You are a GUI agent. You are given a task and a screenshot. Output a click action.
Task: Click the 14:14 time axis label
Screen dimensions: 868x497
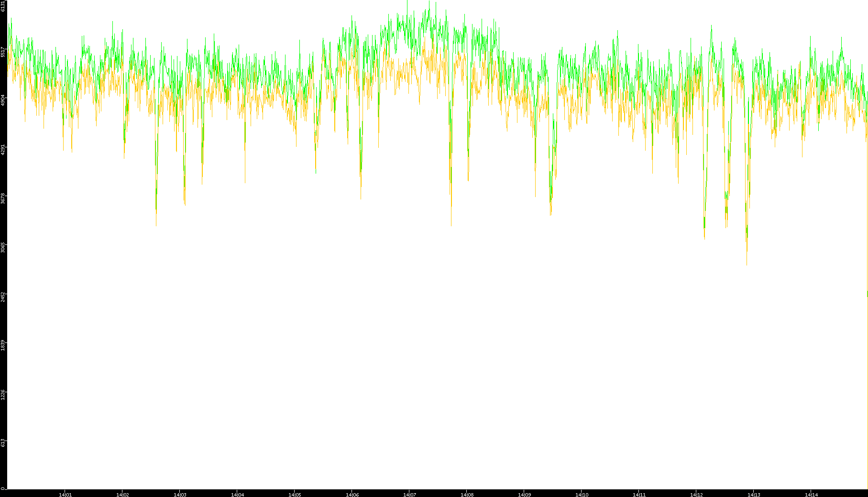[812, 495]
